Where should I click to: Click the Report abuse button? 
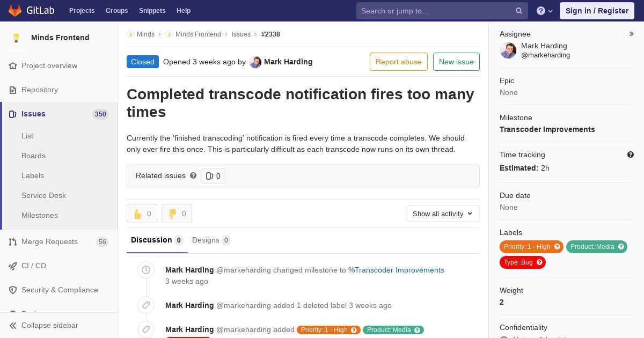(399, 62)
